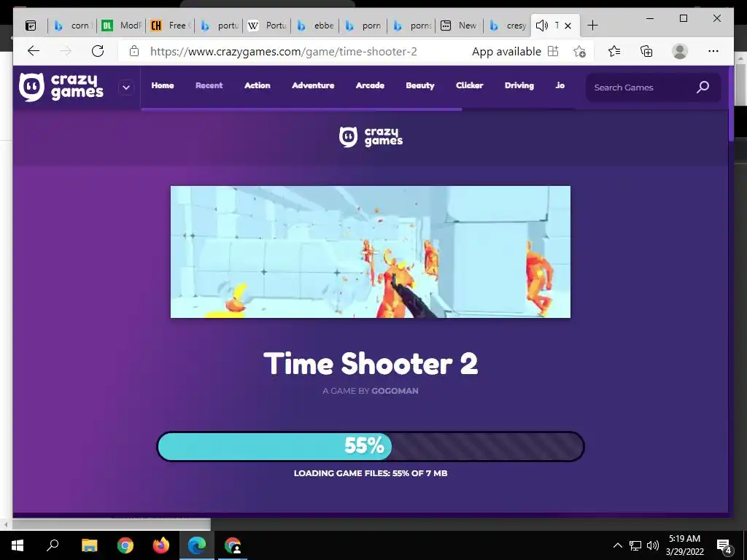Click the centered CrazyGames logo above preview

[370, 137]
